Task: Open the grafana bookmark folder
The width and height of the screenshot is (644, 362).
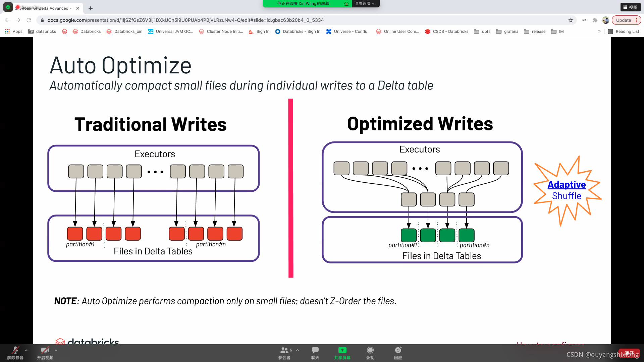Action: pyautogui.click(x=507, y=32)
